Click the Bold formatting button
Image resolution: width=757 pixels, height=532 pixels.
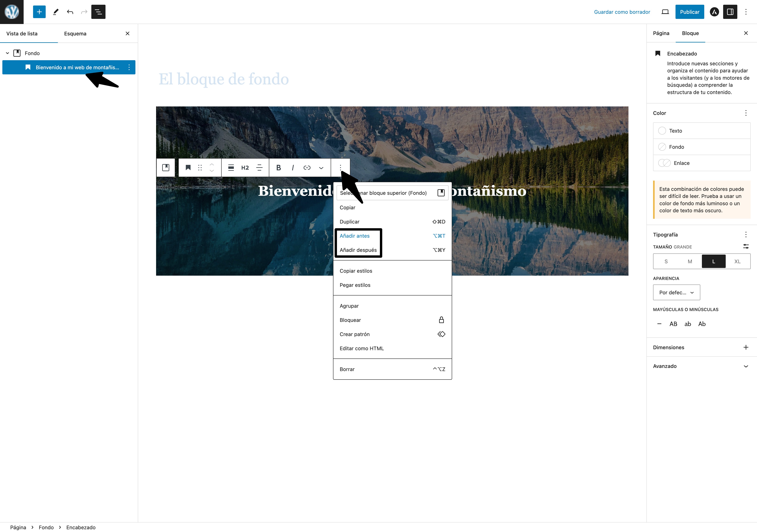(278, 168)
